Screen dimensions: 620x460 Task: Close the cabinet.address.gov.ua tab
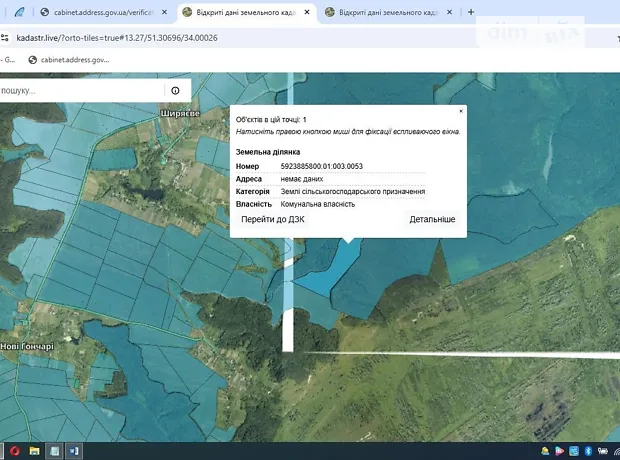[164, 13]
